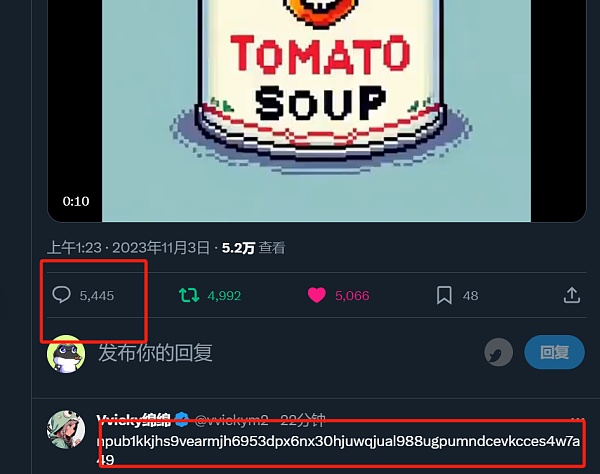Screen dimensions: 600x474
Task: Open Vvicky绵绵's hooded avatar
Action: pos(66,429)
